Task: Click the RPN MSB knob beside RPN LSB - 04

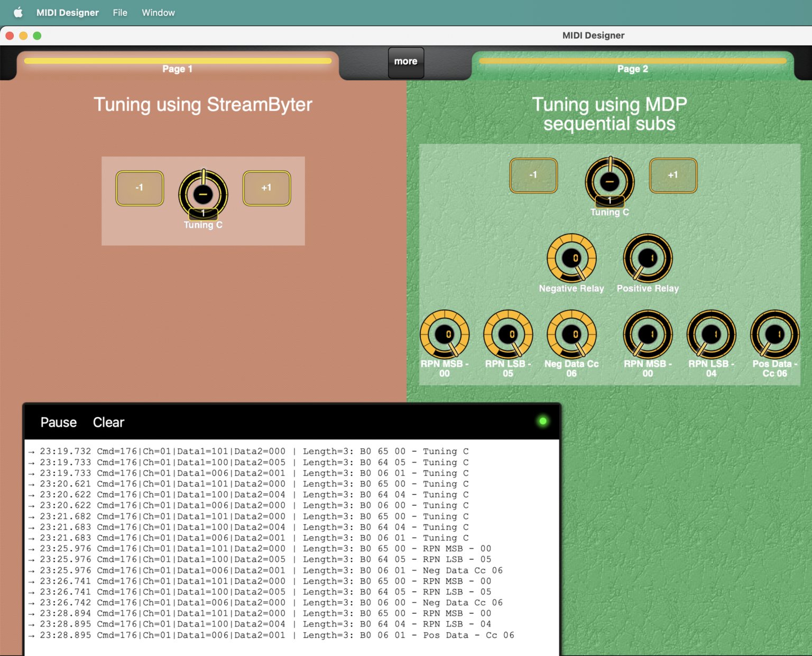Action: [x=648, y=335]
